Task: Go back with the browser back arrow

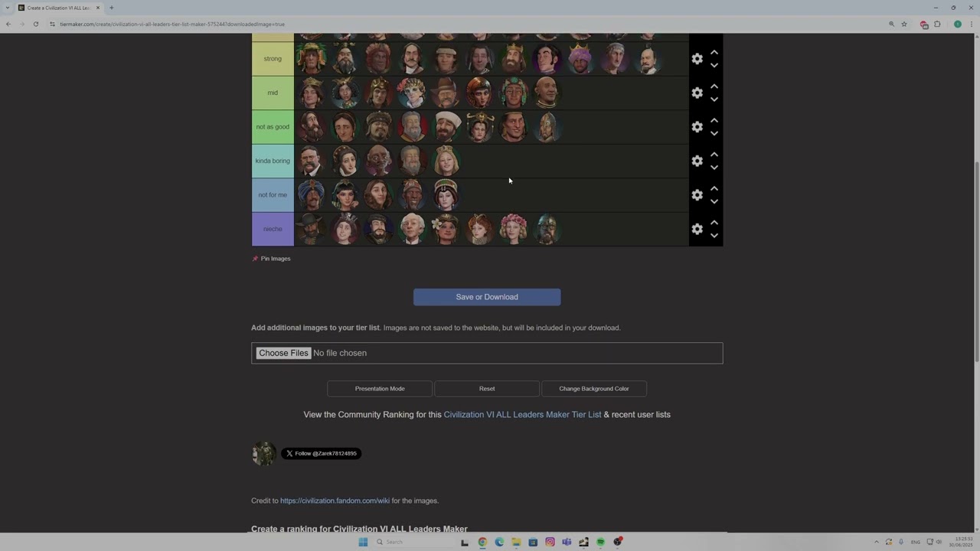Action: 8,24
